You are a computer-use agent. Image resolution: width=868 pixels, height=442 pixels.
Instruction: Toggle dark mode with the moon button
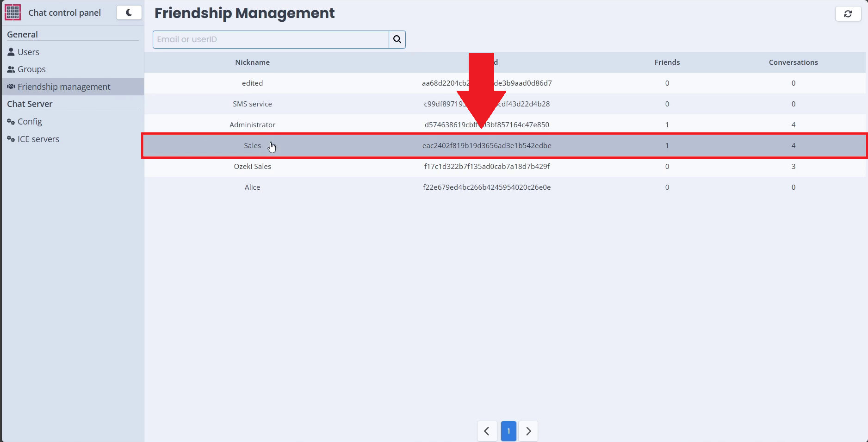coord(129,12)
